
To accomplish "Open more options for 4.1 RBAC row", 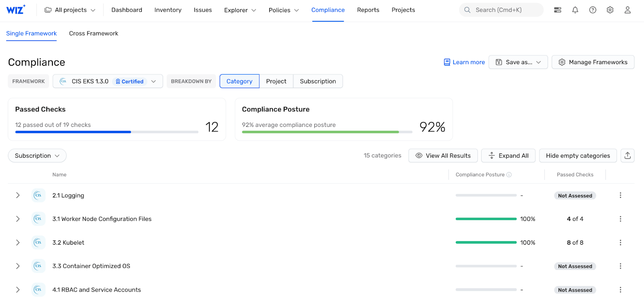I will (620, 290).
